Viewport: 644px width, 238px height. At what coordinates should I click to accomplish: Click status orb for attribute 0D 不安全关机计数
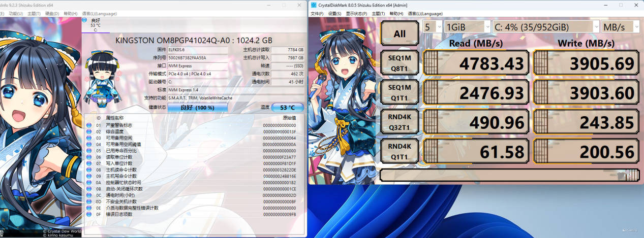point(88,201)
